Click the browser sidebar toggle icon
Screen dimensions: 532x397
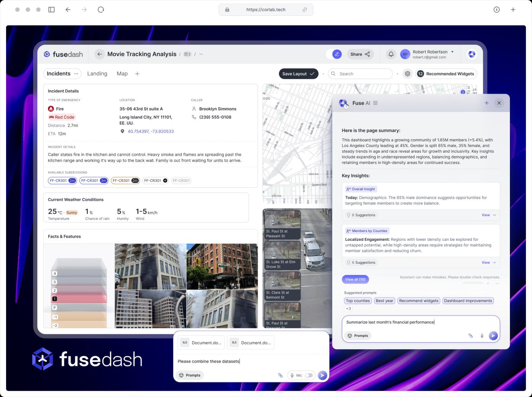pos(51,10)
